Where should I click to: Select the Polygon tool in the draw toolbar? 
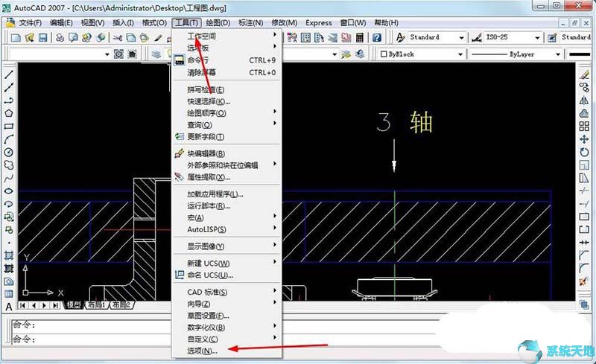(9, 113)
